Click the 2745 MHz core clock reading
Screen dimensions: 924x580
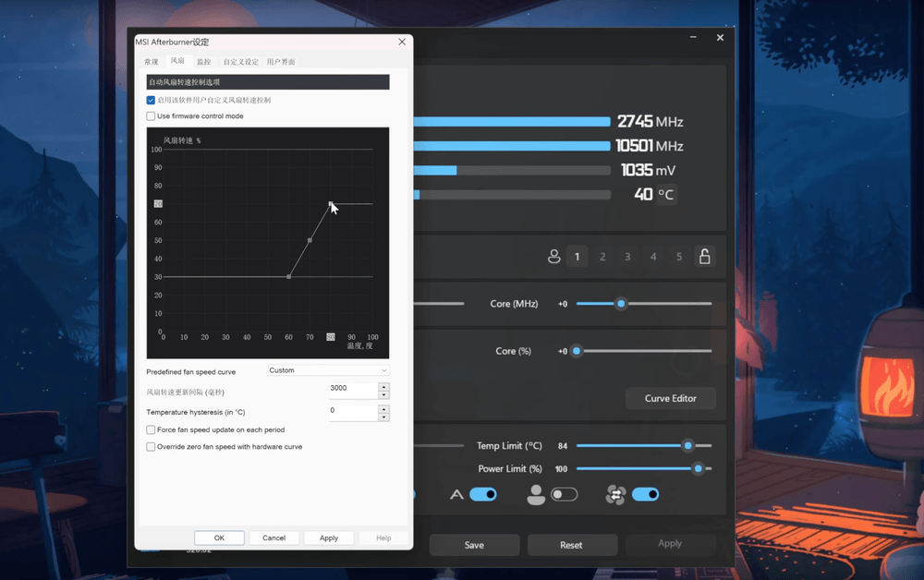pyautogui.click(x=650, y=122)
